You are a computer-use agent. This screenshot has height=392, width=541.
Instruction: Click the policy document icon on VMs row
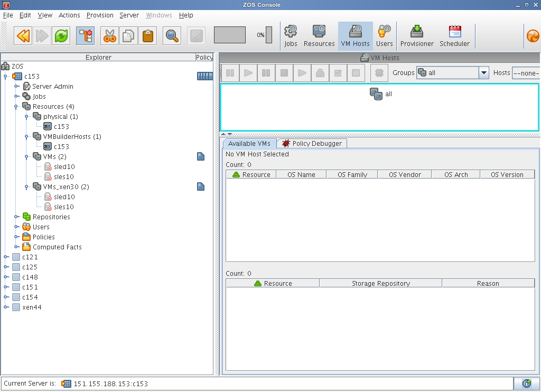coord(201,157)
